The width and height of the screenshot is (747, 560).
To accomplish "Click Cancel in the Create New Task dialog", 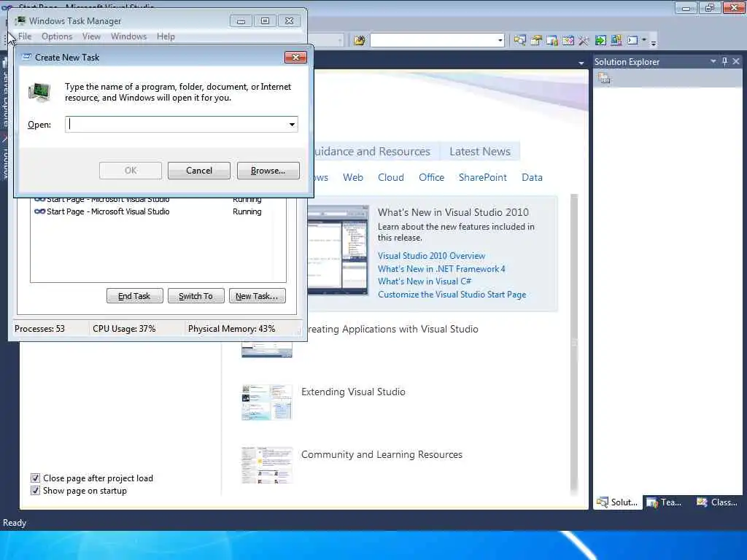I will (x=198, y=171).
